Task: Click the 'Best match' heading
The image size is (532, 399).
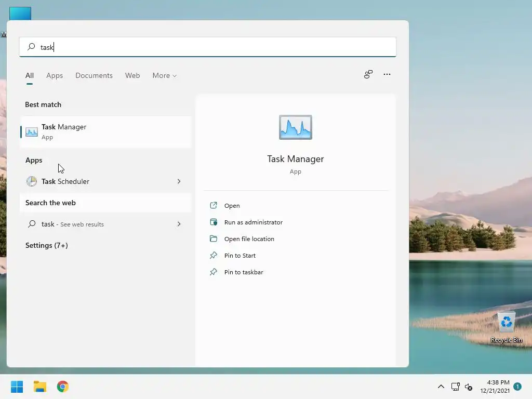Action: [x=43, y=104]
